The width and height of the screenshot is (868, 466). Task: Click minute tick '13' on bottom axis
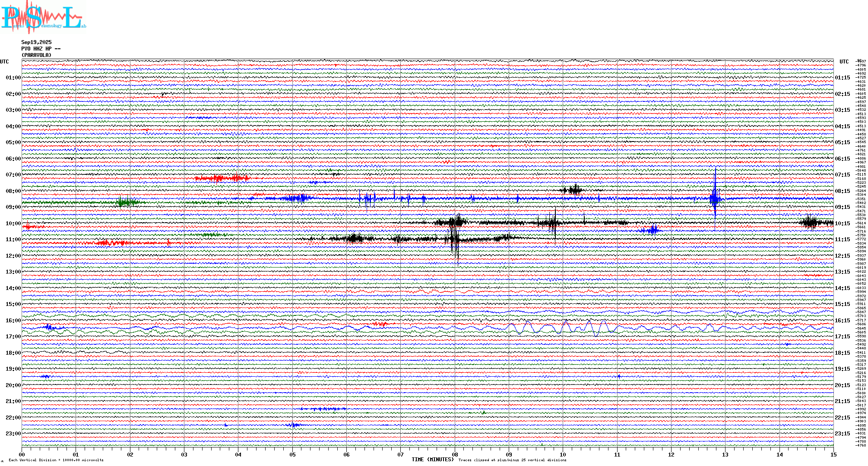[725, 455]
